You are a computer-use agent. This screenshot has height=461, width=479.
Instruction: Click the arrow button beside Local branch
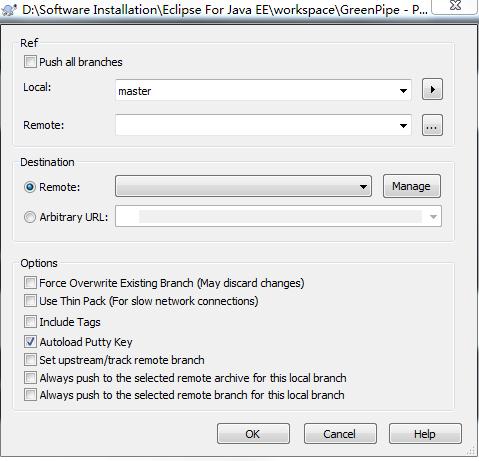pyautogui.click(x=432, y=89)
